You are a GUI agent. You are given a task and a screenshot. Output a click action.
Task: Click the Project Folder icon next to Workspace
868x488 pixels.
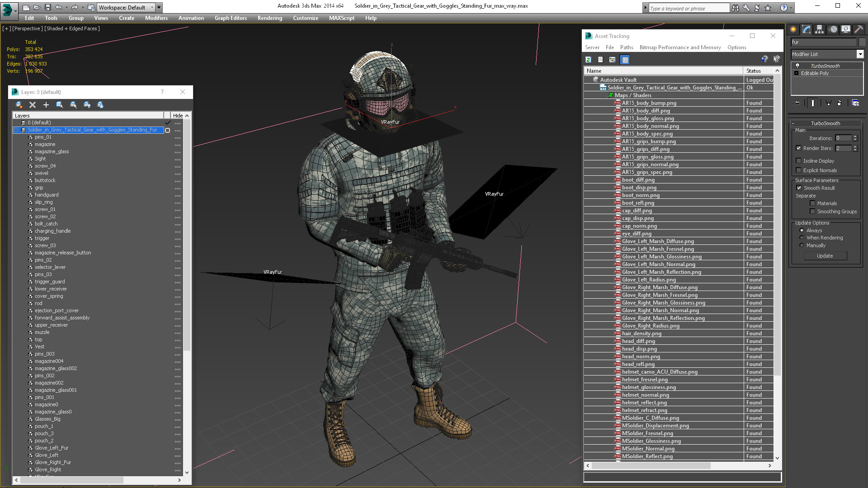[x=91, y=8]
